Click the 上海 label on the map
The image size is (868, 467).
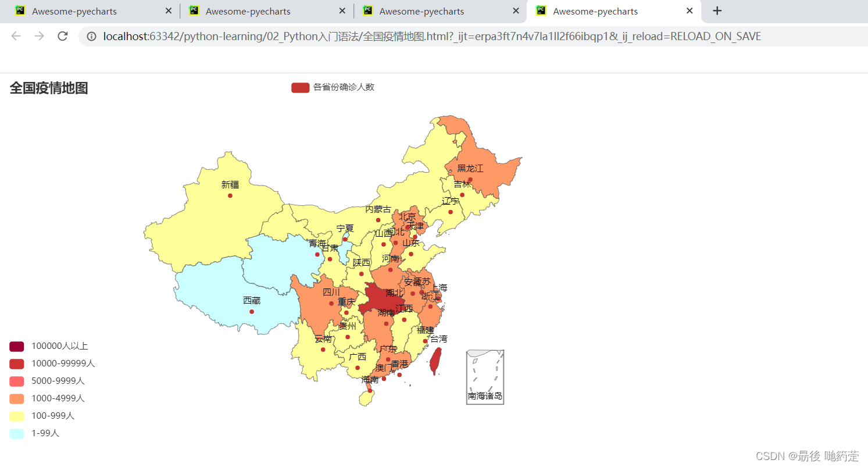[x=439, y=288]
